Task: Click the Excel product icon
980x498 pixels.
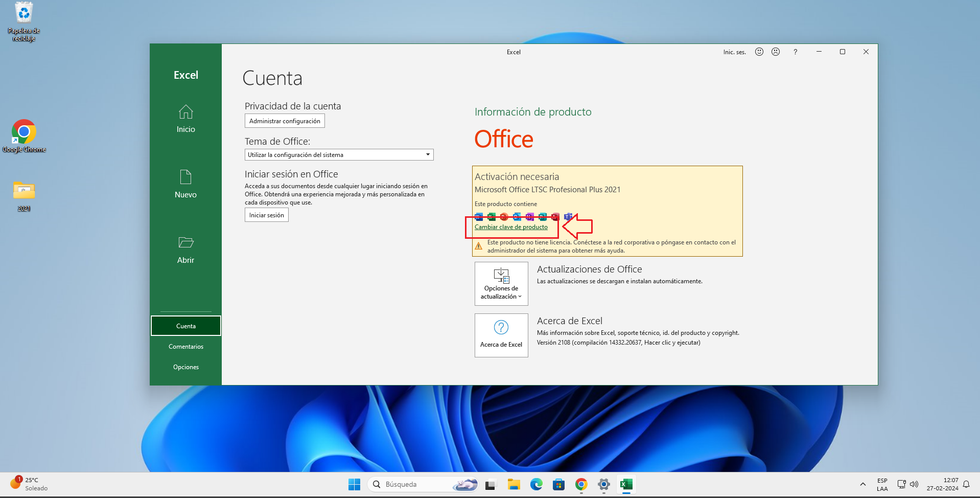Action: [x=491, y=217]
